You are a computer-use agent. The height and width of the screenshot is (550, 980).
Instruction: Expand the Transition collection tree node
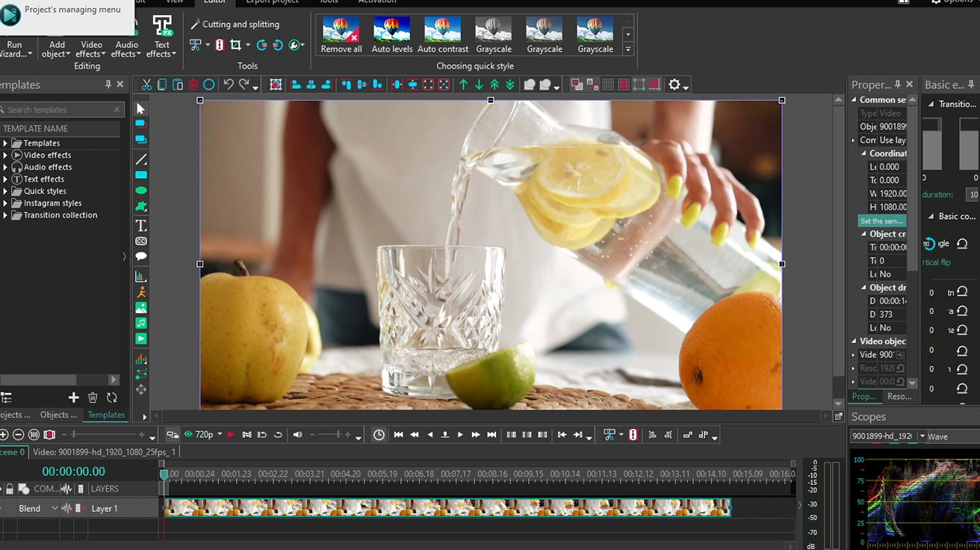pyautogui.click(x=5, y=214)
